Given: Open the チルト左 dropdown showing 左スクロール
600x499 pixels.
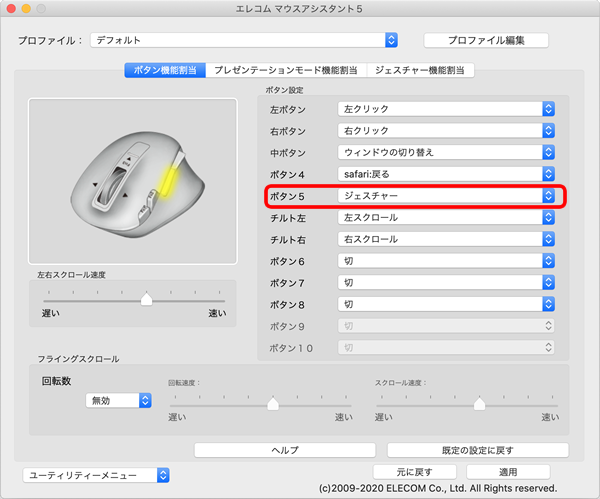Looking at the screenshot, I should point(446,218).
